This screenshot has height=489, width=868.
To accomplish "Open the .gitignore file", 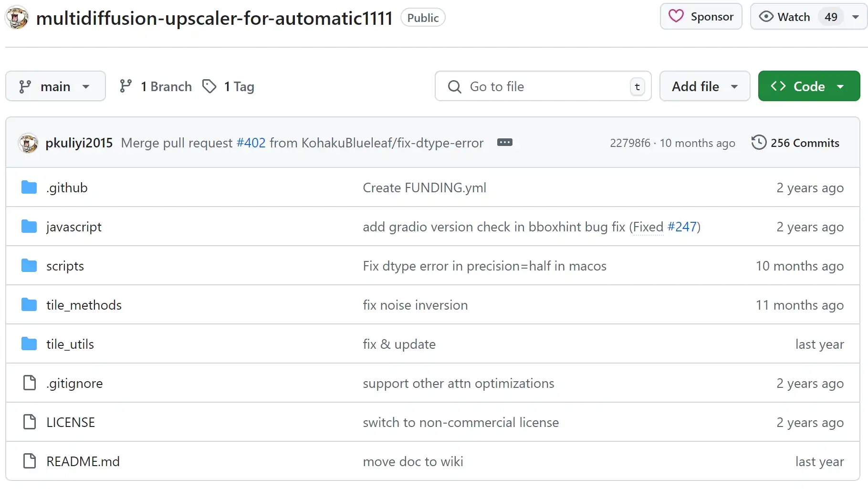I will click(x=74, y=384).
